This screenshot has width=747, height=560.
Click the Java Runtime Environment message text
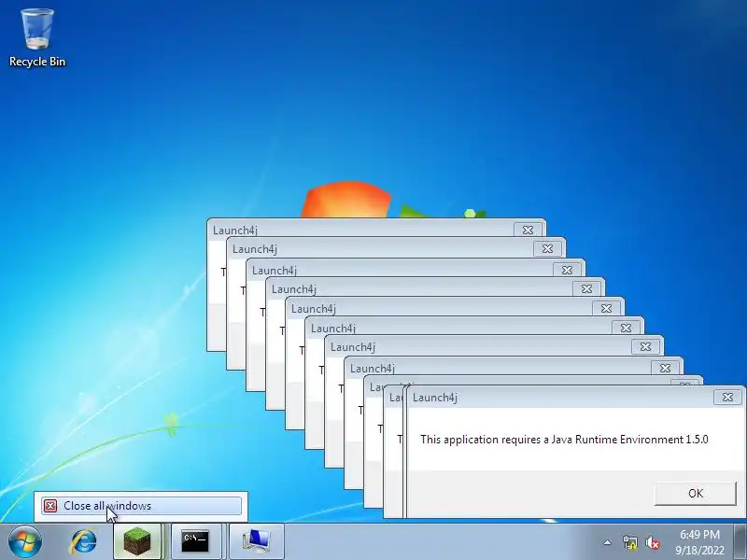click(x=564, y=439)
